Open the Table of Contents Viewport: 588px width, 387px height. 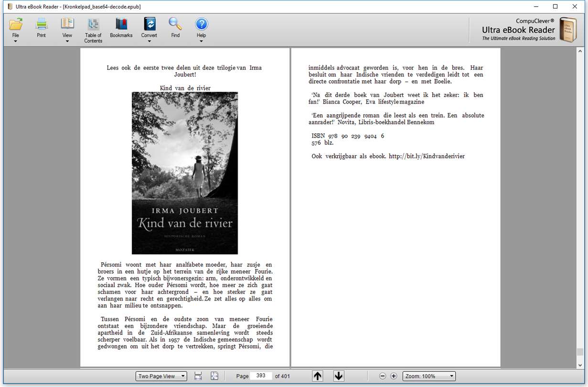(93, 25)
